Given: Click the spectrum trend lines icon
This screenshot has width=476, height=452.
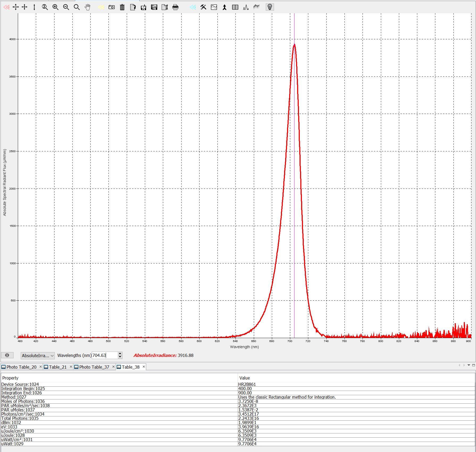Looking at the screenshot, I should click(x=256, y=7).
